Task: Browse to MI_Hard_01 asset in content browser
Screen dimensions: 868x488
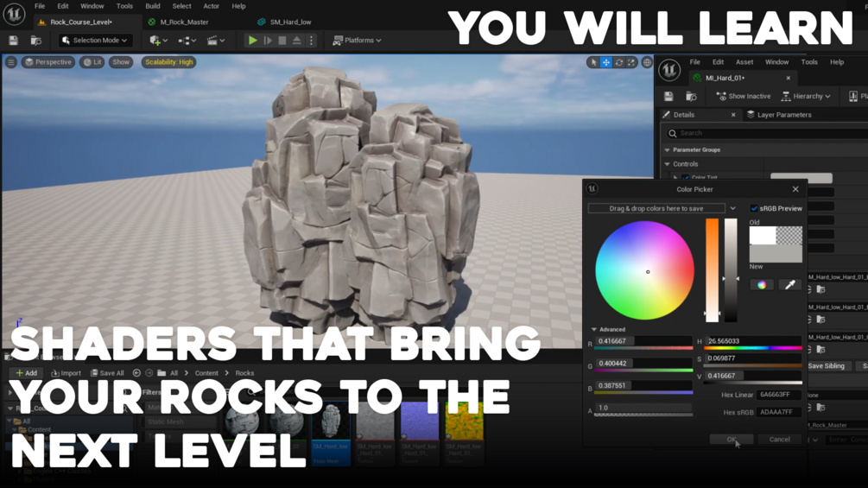Action: [x=691, y=96]
